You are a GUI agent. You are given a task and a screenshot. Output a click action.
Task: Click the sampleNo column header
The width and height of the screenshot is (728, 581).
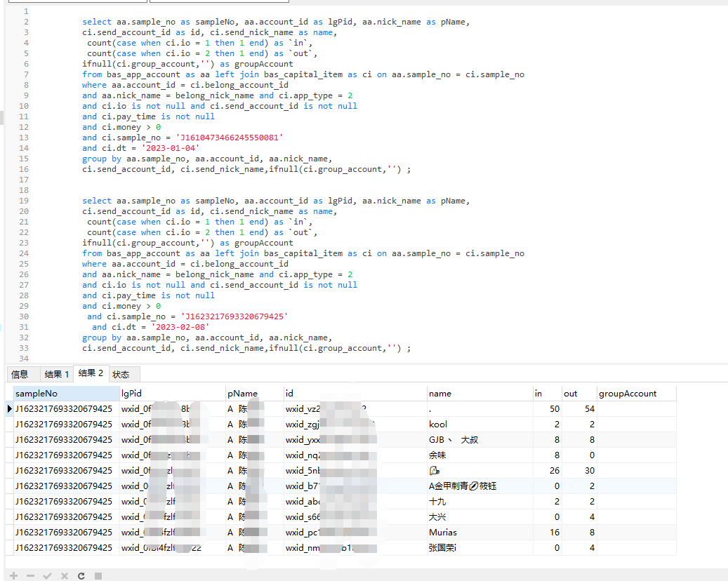tap(66, 394)
